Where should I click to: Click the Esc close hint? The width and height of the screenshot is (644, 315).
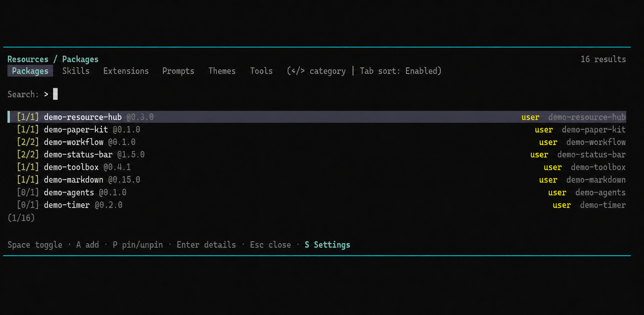pyautogui.click(x=270, y=245)
